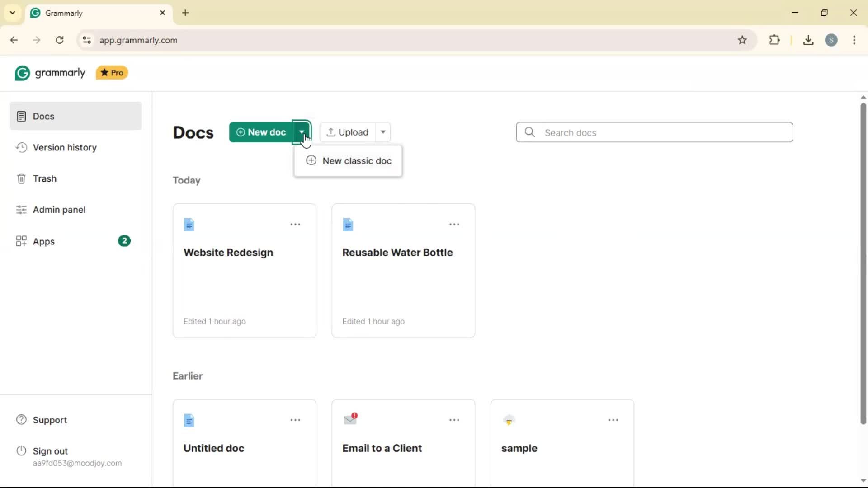
Task: Open the Website Redesign document
Action: tap(245, 271)
